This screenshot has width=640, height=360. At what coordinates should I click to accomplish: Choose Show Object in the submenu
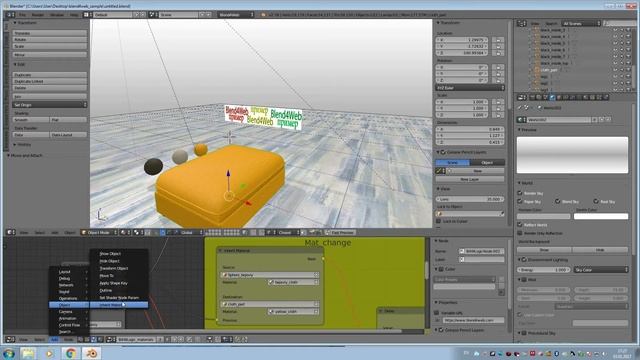[x=110, y=253]
